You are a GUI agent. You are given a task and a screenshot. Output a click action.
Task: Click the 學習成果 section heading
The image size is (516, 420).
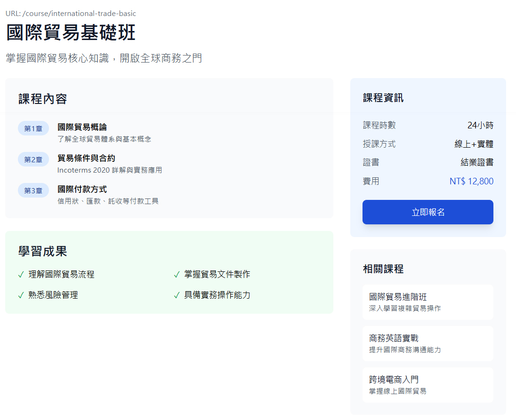43,252
